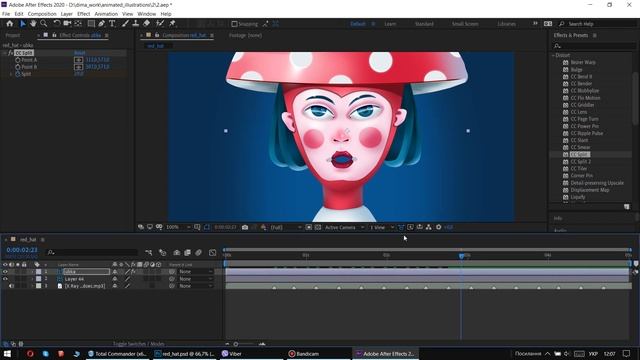Open the Composition menu
This screenshot has width=640, height=360.
pos(42,14)
